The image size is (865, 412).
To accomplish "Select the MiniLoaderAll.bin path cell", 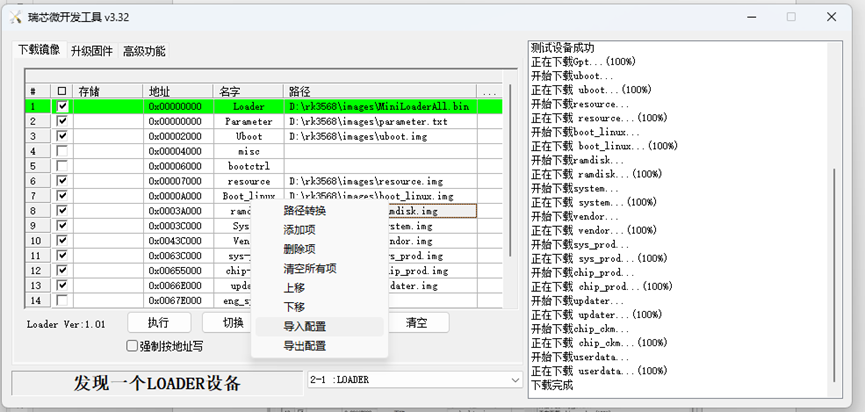I will [x=380, y=106].
